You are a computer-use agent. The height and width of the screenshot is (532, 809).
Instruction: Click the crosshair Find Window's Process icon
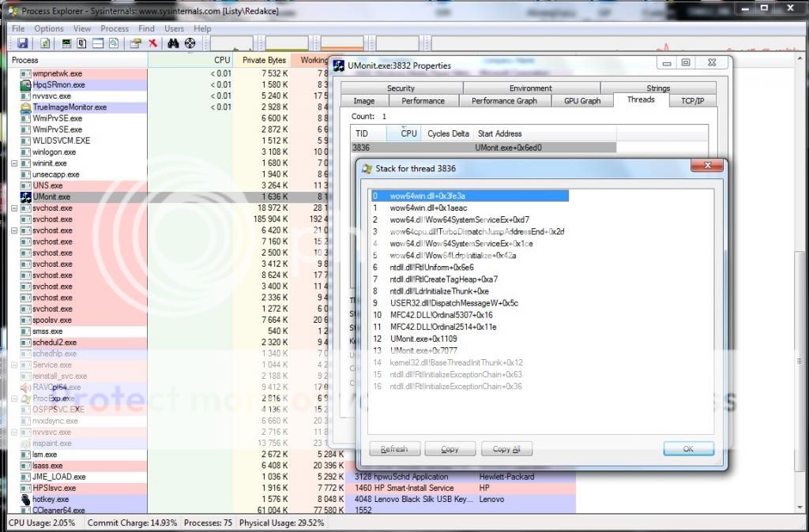[x=190, y=43]
